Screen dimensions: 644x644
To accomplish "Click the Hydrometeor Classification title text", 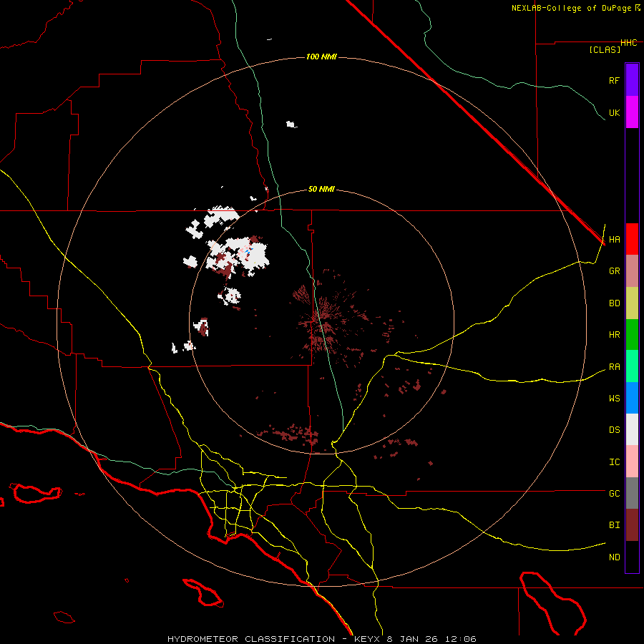I will (x=252, y=638).
